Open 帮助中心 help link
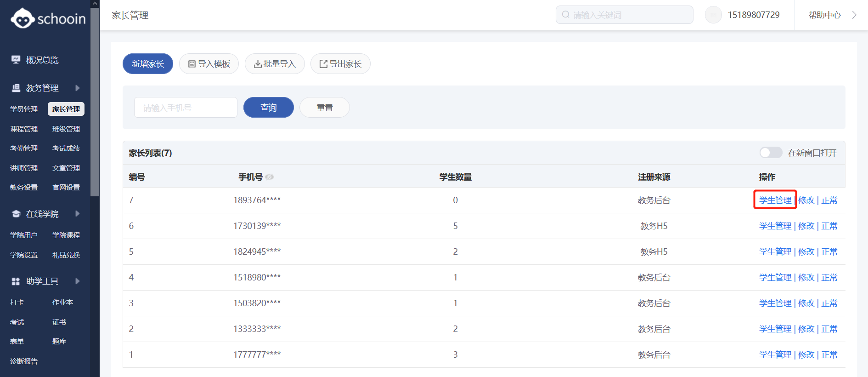868x377 pixels. 824,15
